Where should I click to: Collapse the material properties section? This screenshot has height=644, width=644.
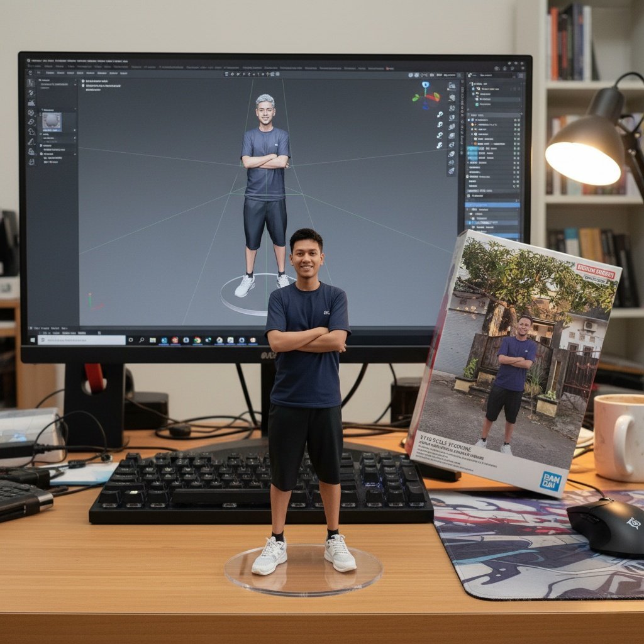click(41, 108)
